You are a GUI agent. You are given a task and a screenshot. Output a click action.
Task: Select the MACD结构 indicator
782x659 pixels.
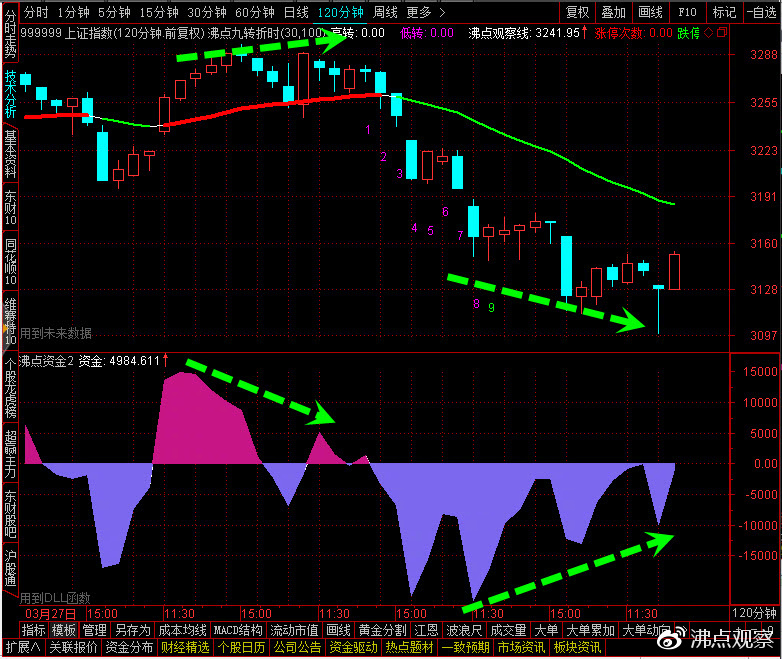coord(238,630)
